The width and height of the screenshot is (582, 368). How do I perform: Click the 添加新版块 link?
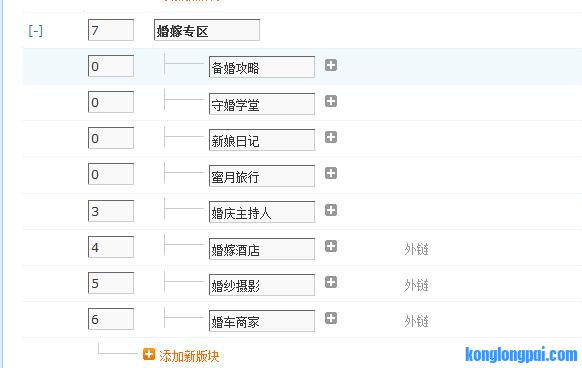coord(189,356)
